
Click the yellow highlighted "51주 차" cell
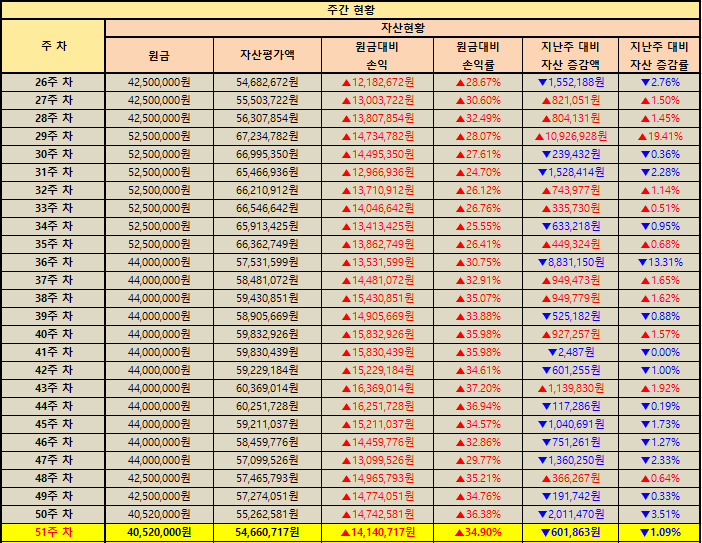53,532
